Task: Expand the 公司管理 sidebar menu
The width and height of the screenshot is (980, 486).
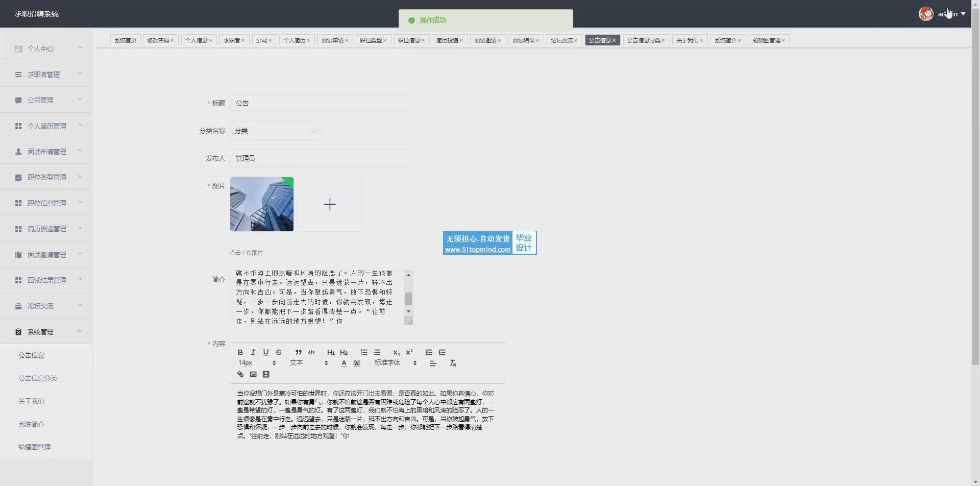Action: pyautogui.click(x=46, y=100)
